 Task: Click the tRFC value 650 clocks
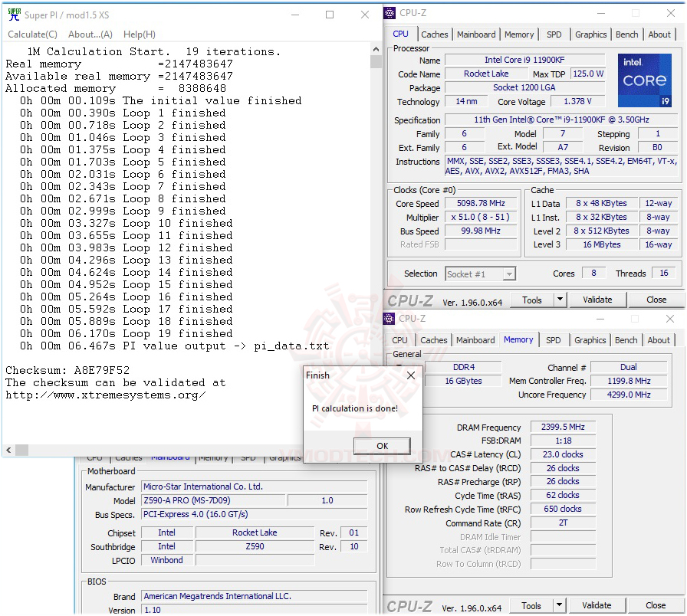pos(563,509)
